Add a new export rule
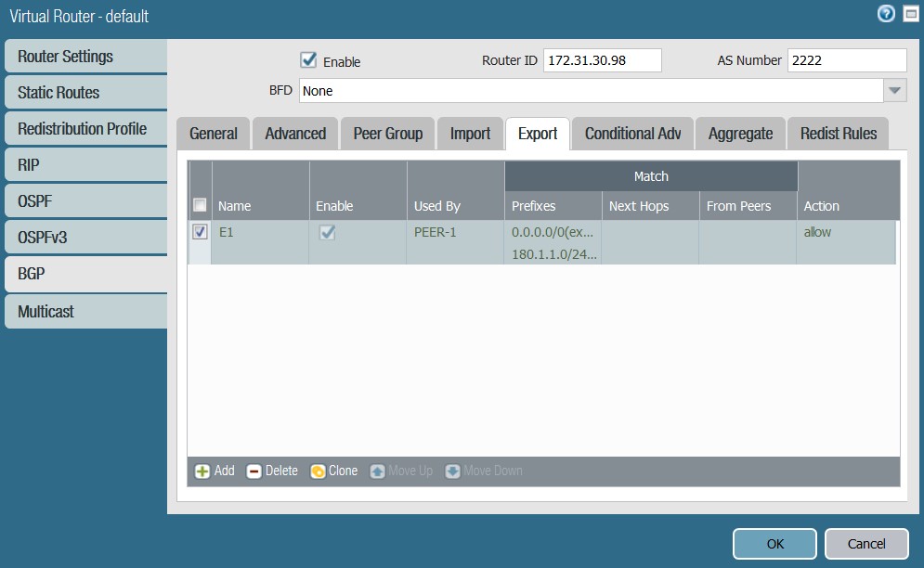The height and width of the screenshot is (568, 924). tap(213, 471)
